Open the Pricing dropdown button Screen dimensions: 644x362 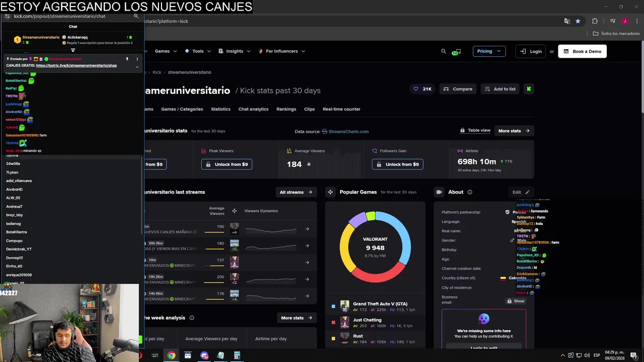(x=489, y=51)
